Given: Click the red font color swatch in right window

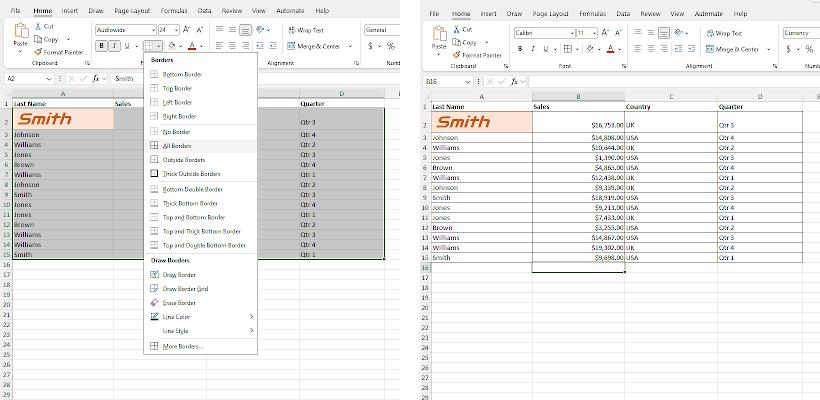Looking at the screenshot, I should click(x=609, y=49).
